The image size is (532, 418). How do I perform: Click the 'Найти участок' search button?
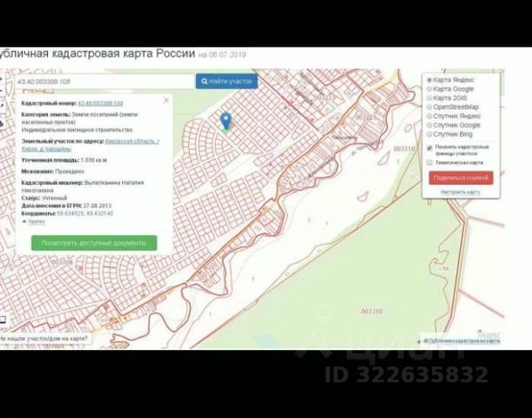[226, 82]
